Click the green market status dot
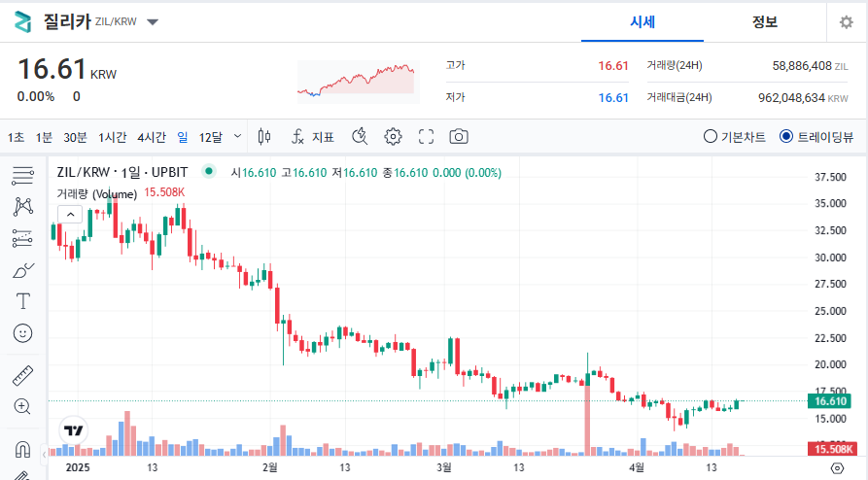The image size is (868, 480). [209, 171]
